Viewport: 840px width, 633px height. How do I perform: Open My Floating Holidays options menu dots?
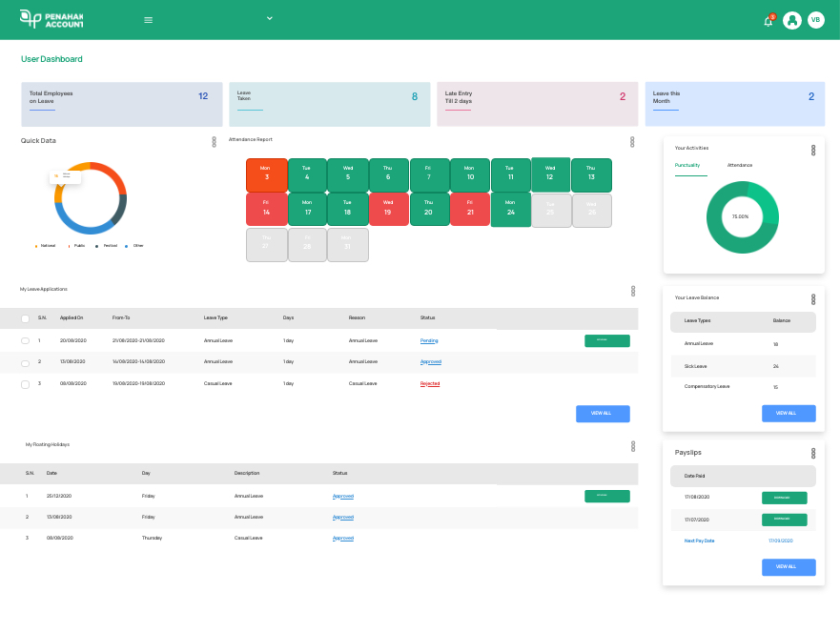(632, 446)
